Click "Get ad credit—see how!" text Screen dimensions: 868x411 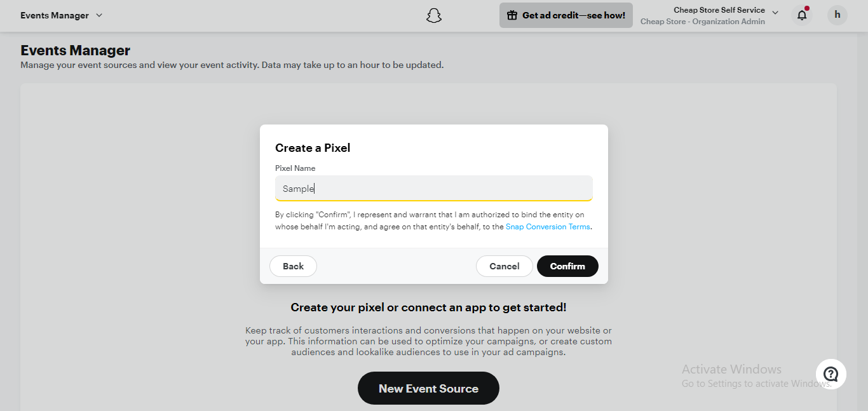[573, 15]
